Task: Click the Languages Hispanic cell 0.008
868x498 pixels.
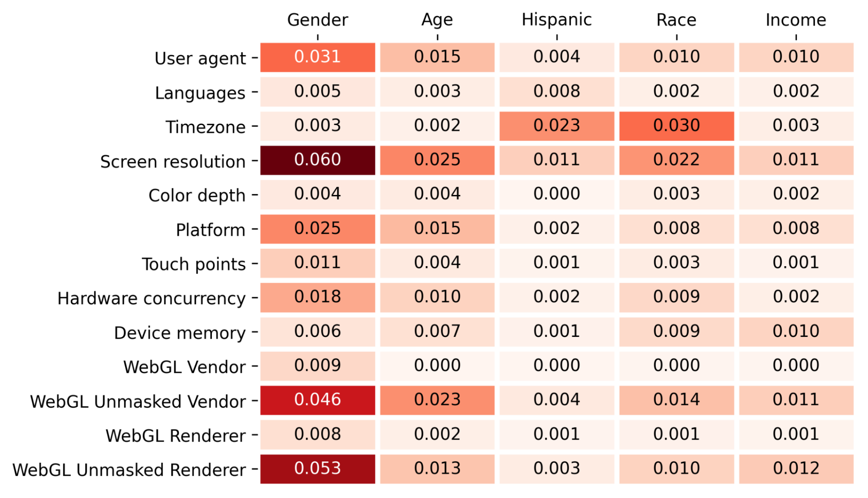Action: coord(557,92)
